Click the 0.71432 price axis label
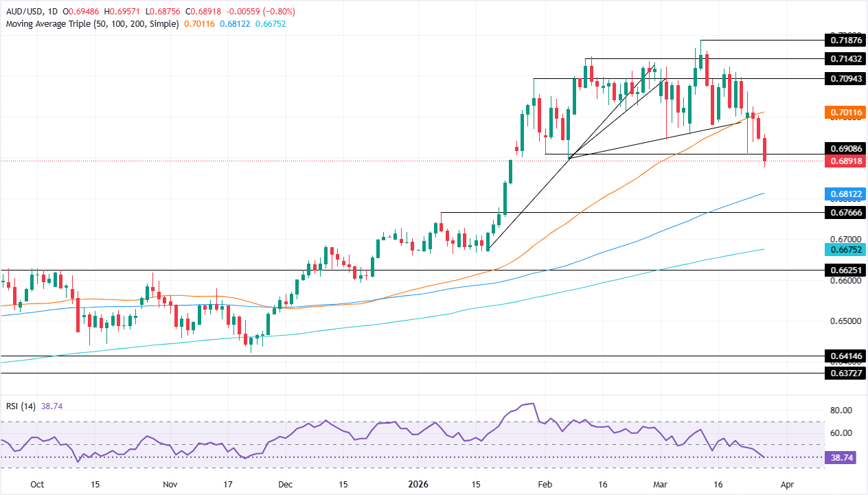 pos(845,60)
